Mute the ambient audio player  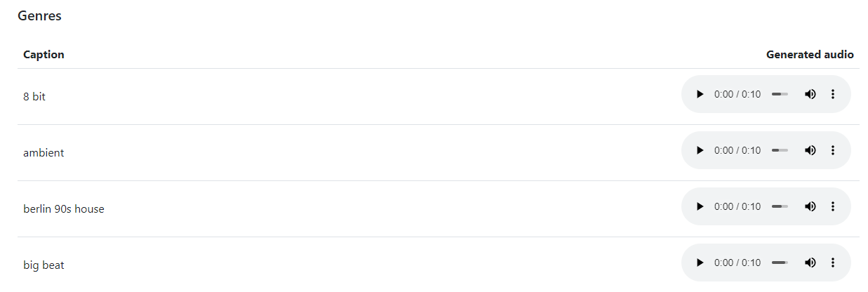(x=810, y=150)
